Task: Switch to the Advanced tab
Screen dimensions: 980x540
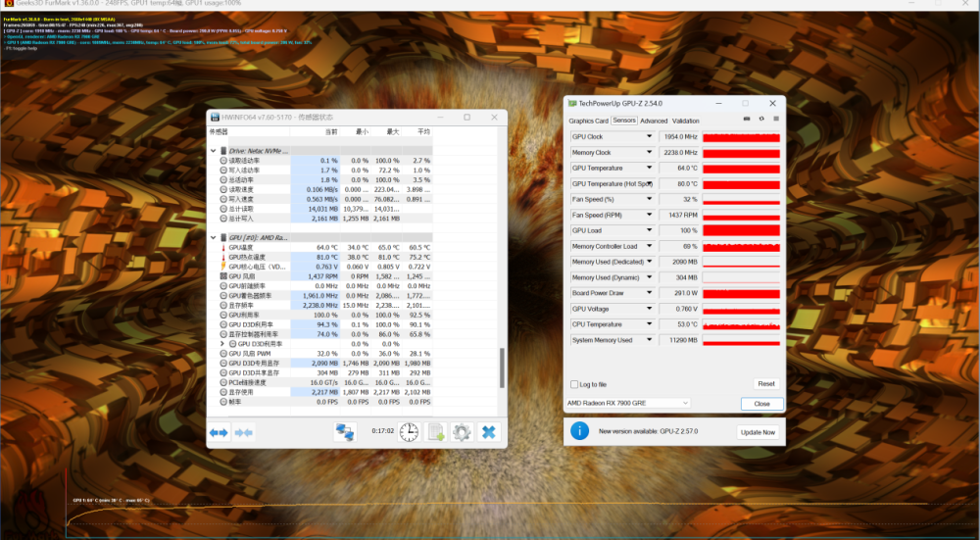Action: 654,121
